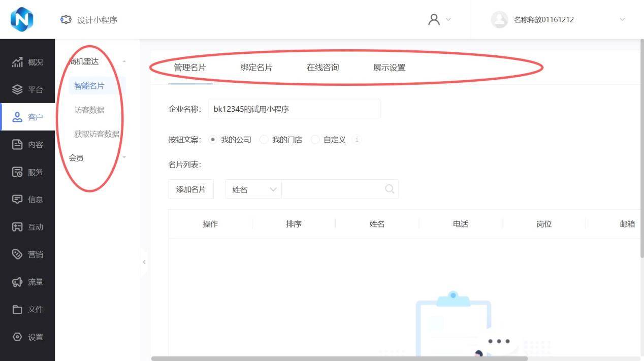The width and height of the screenshot is (644, 361).
Task: Open 访客数据 in the side menu
Action: click(x=89, y=110)
